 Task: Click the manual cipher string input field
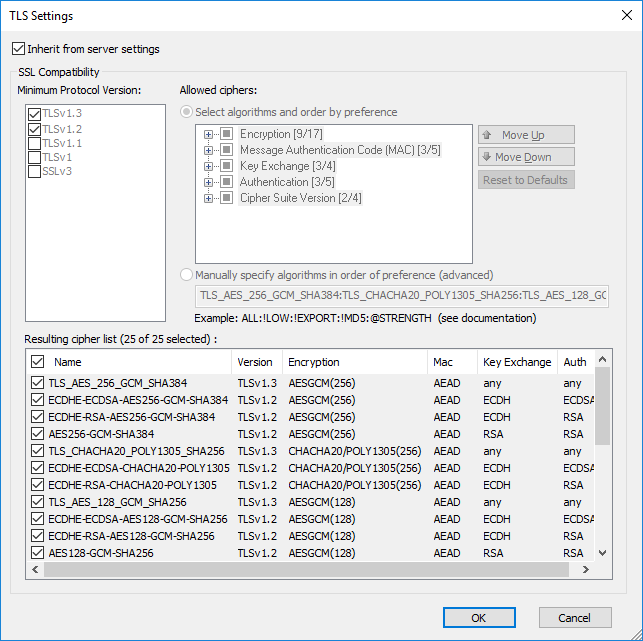[x=400, y=295]
